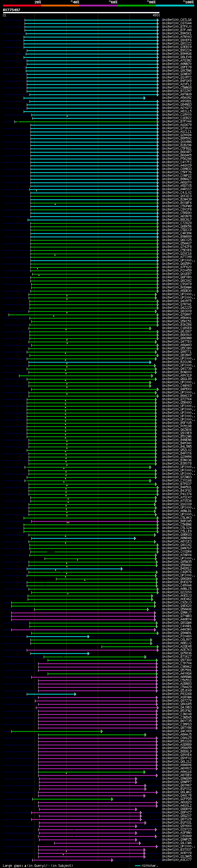The height and width of the screenshot is (868, 197).
Task: Open hit UniRef100_Q84NQ3
Action: point(176,105)
